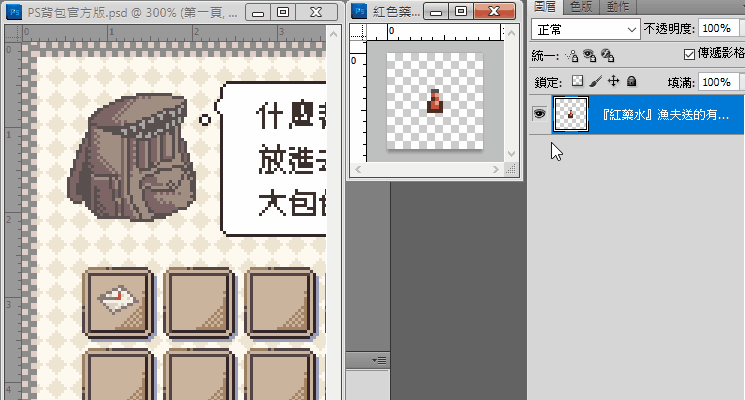Click the unify layer style icon
745x400 pixels.
coord(608,56)
